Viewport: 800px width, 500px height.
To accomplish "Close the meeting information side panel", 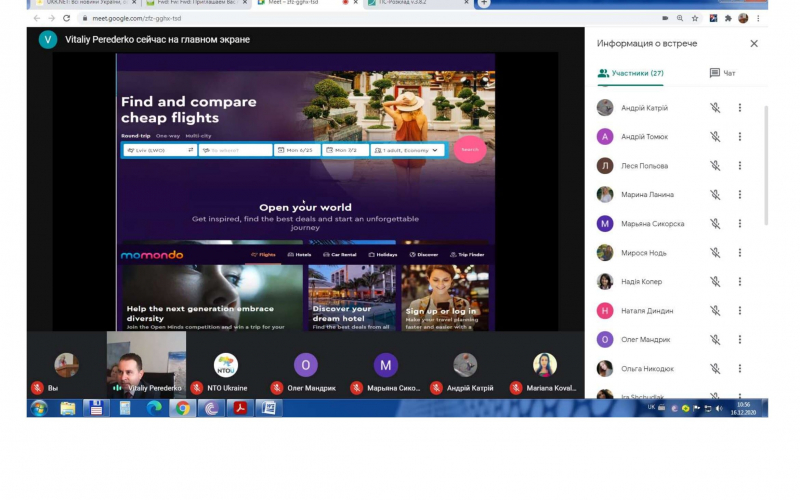I will point(754,44).
